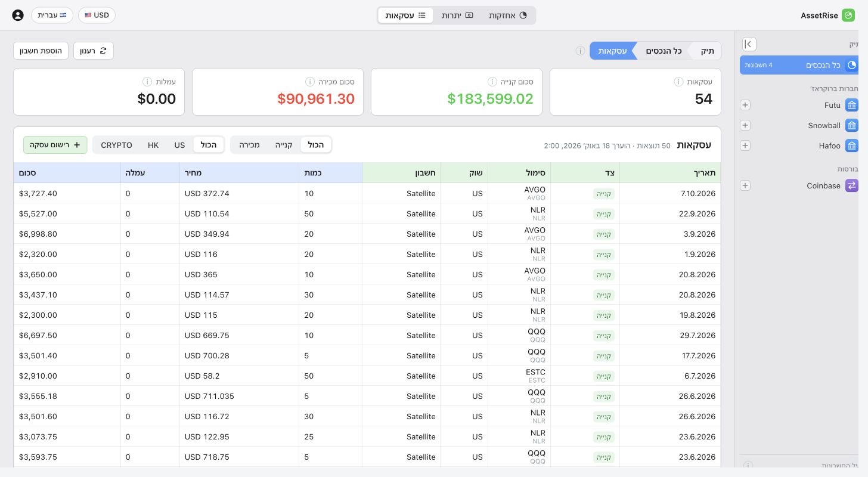Click the 7.10.2026 date cell
Viewport: 868px width, 477px height.
pos(670,193)
